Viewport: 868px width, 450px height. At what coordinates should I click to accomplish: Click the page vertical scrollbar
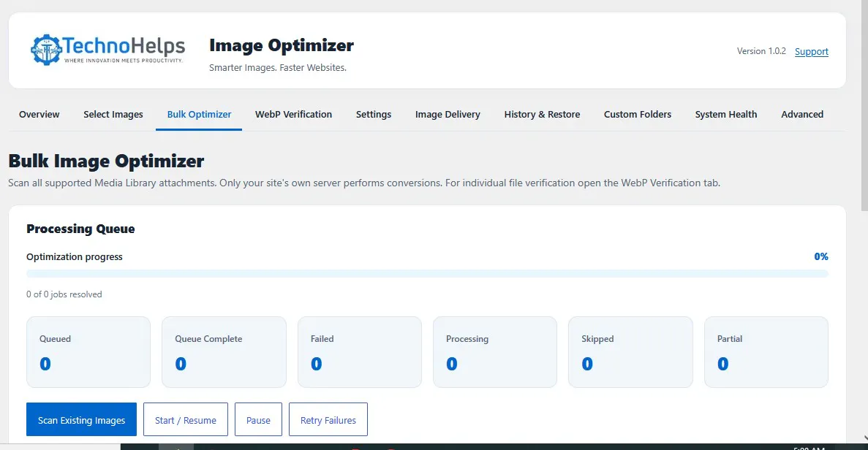(x=864, y=105)
